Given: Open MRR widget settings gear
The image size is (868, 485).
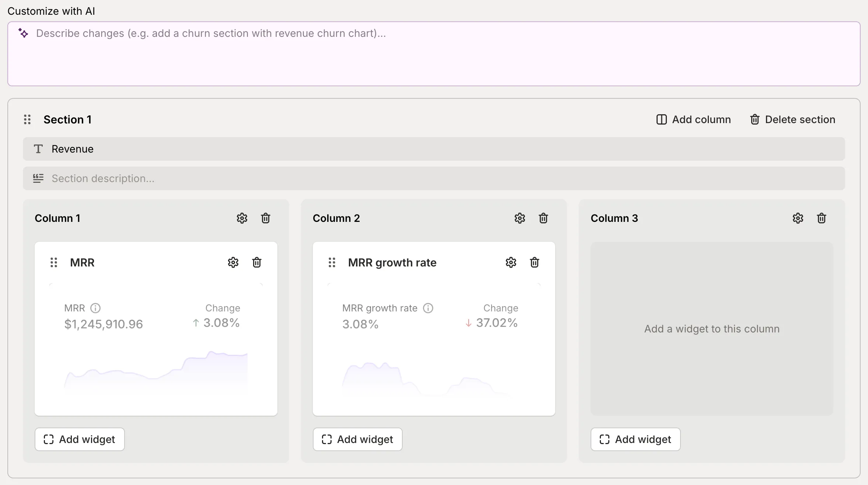Looking at the screenshot, I should pyautogui.click(x=233, y=262).
